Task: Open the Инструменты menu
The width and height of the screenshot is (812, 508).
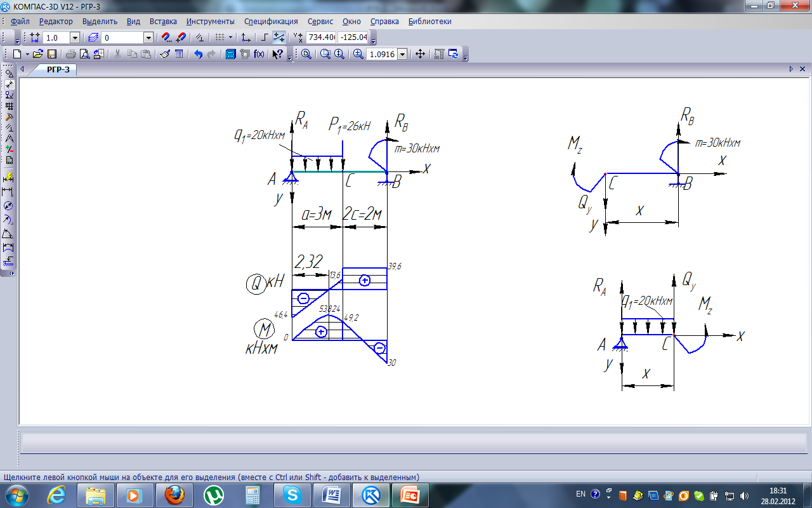Action: [x=211, y=21]
